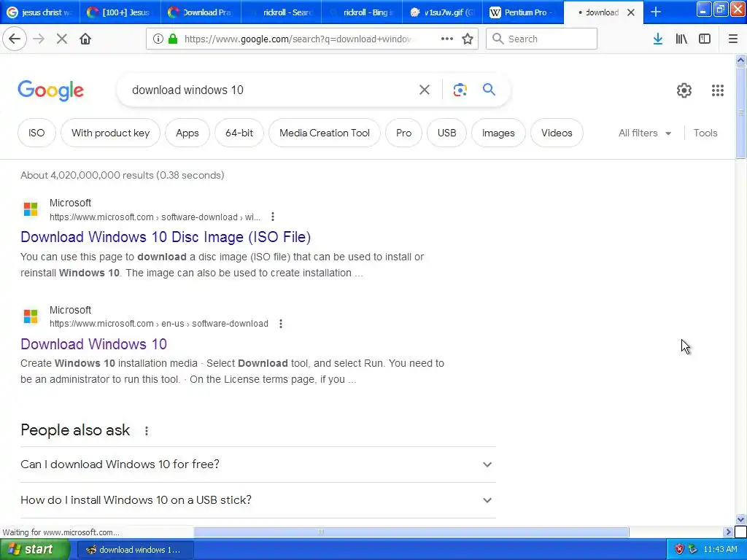Open the Google apps grid

tap(718, 90)
